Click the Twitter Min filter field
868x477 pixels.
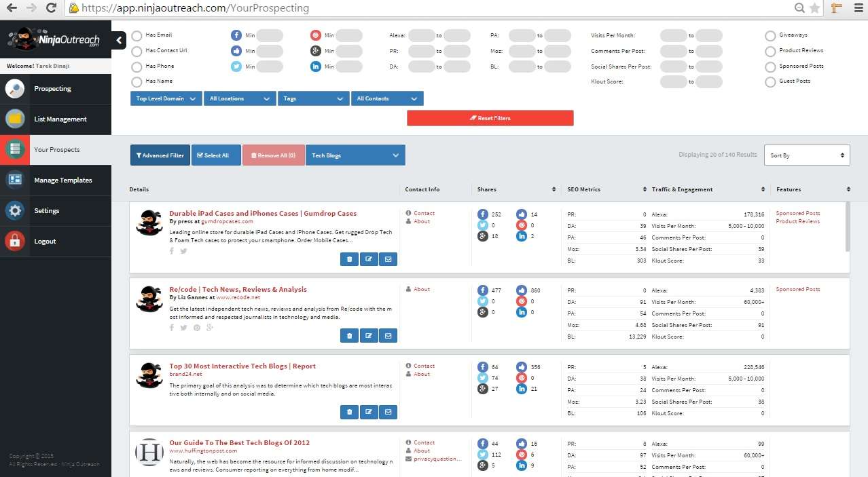[270, 66]
